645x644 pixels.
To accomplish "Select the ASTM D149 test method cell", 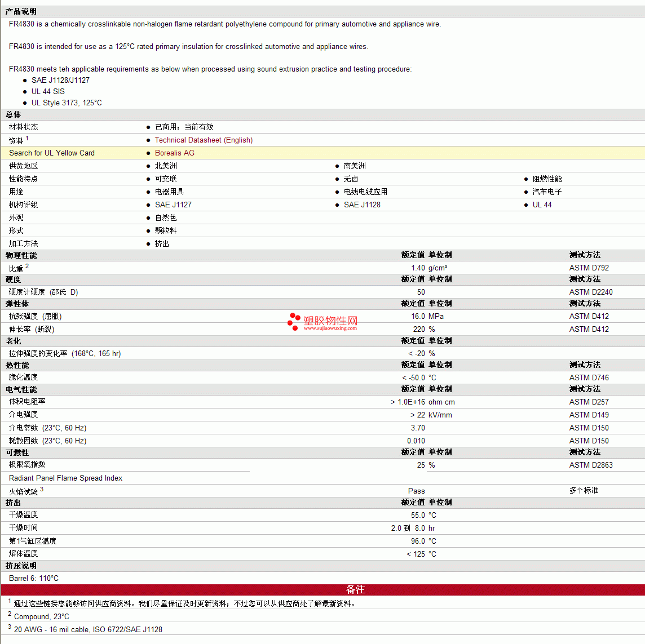I will point(589,415).
